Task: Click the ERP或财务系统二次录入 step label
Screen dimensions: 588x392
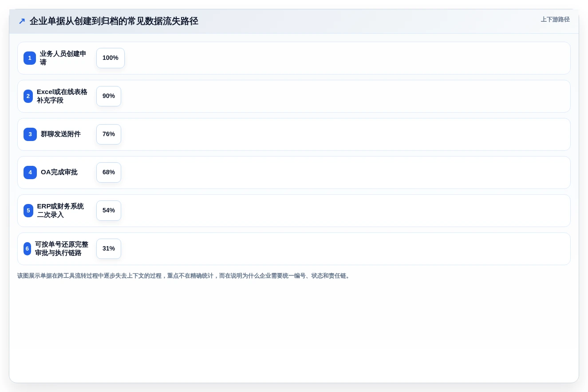Action: tap(60, 211)
